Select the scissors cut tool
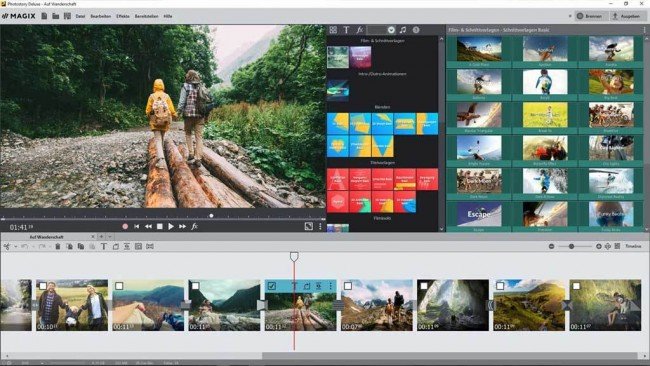 click(x=6, y=247)
